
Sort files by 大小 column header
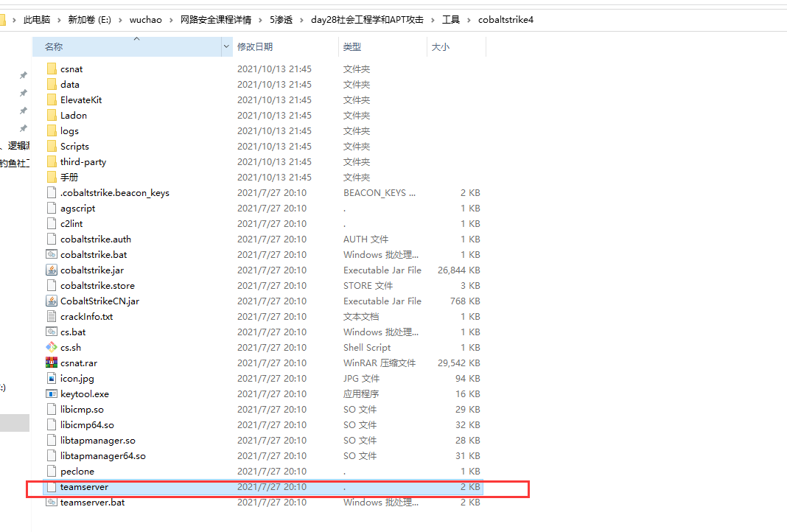[x=440, y=46]
